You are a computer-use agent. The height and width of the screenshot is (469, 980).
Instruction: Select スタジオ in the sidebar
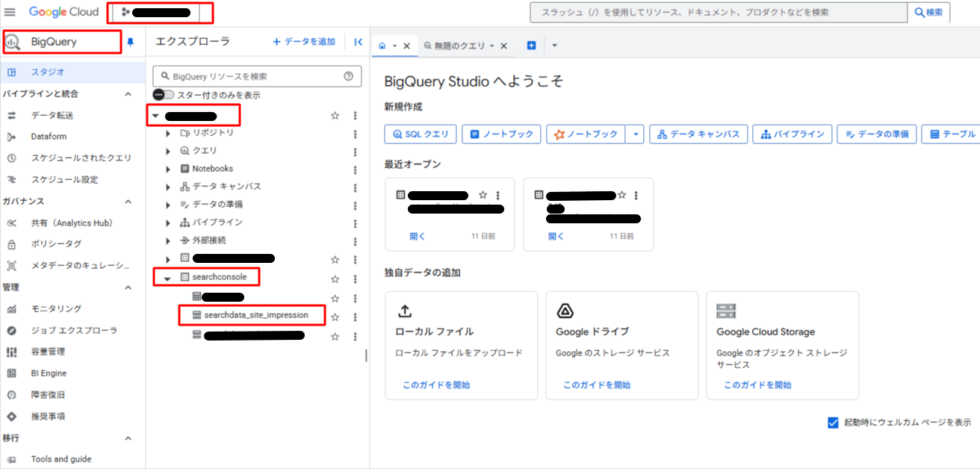72,72
